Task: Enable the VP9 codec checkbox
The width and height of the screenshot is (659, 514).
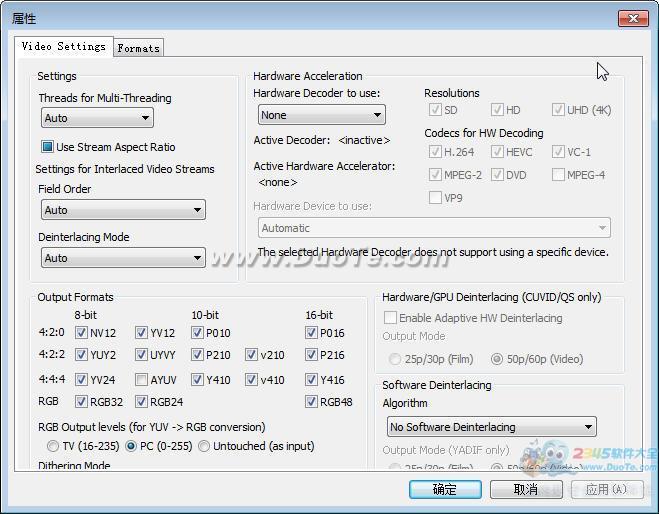Action: point(435,198)
